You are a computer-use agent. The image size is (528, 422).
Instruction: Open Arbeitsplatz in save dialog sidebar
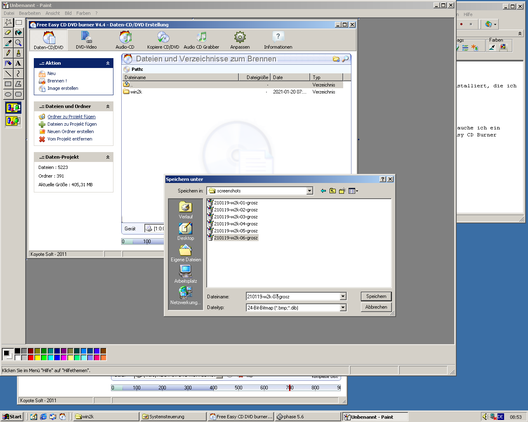tap(186, 274)
